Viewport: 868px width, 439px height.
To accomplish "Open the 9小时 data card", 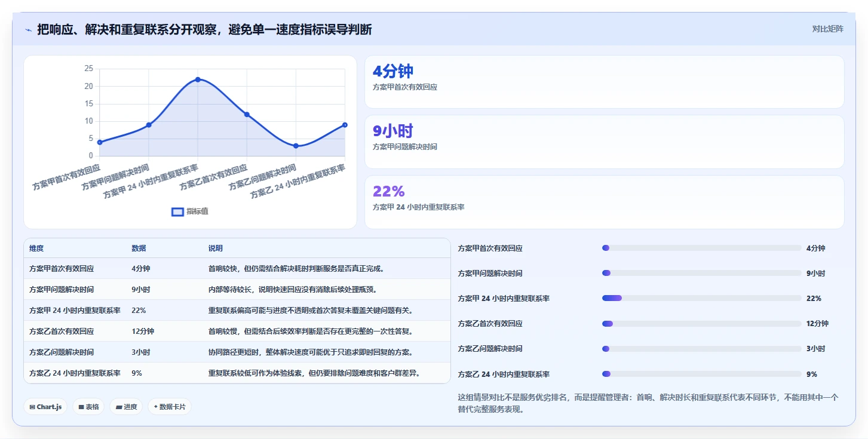I will (604, 142).
